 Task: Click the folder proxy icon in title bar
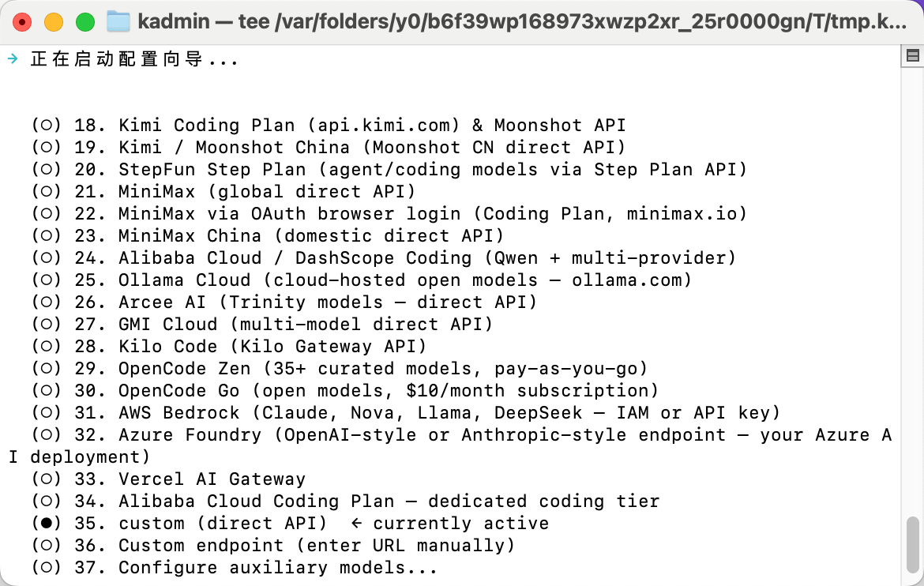point(118,22)
